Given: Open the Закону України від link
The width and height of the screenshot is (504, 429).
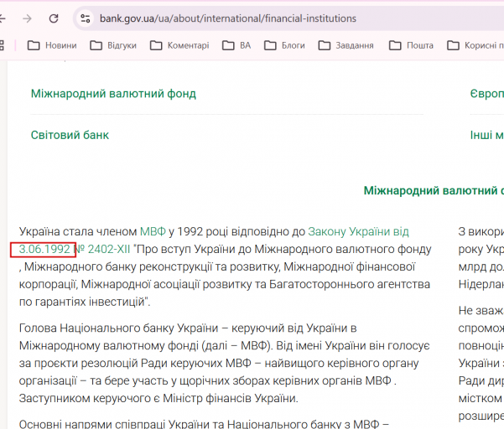Looking at the screenshot, I should pos(358,231).
